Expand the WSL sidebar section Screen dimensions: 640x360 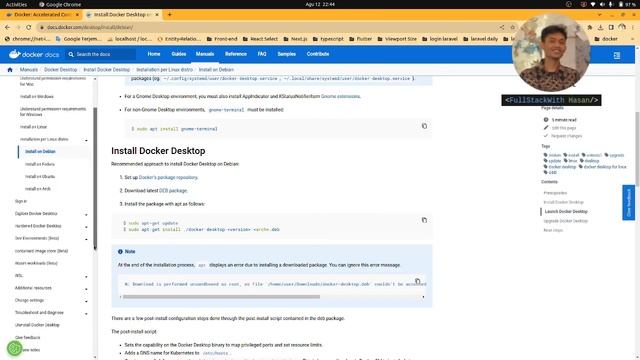point(86,277)
